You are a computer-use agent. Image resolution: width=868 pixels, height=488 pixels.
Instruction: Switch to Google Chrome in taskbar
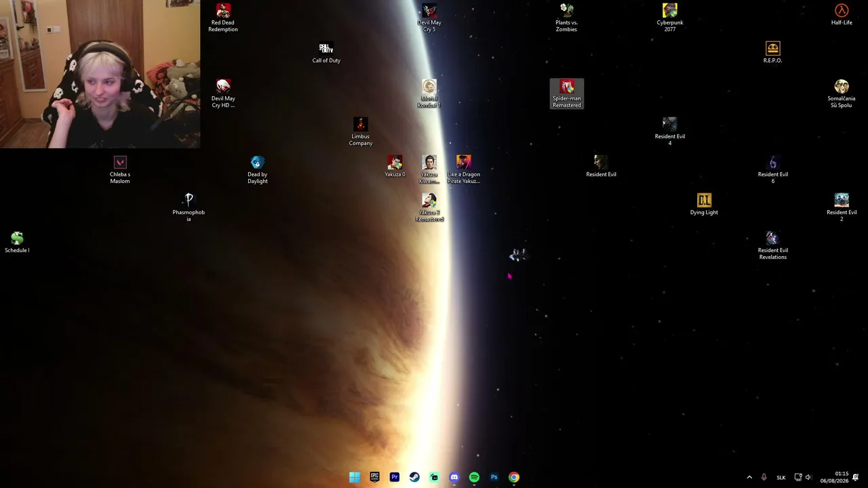click(514, 477)
